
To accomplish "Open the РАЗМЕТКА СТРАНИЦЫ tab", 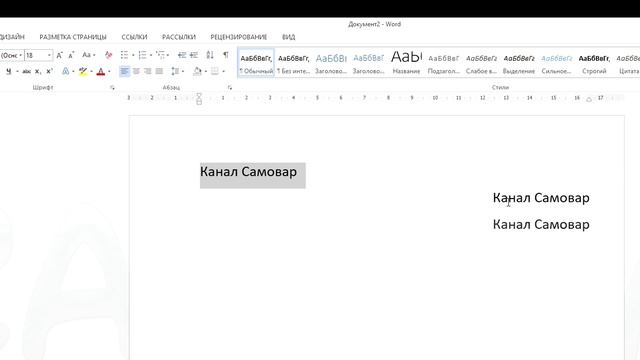I will [x=73, y=37].
